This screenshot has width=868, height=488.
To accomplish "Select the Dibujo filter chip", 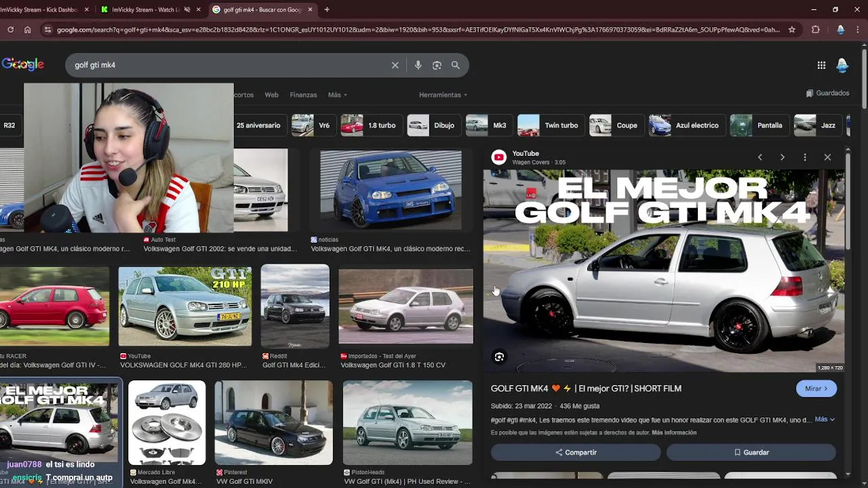I will click(x=433, y=125).
